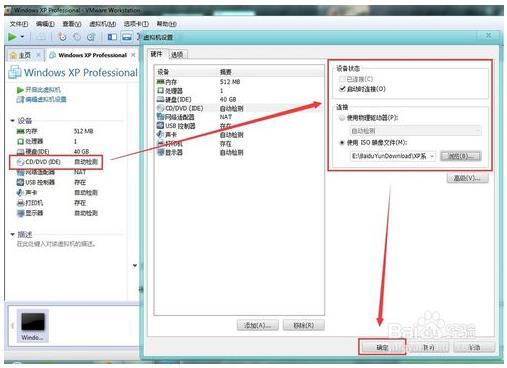Click the 编辑虚拟机设置 link
The width and height of the screenshot is (507, 368).
pyautogui.click(x=46, y=99)
